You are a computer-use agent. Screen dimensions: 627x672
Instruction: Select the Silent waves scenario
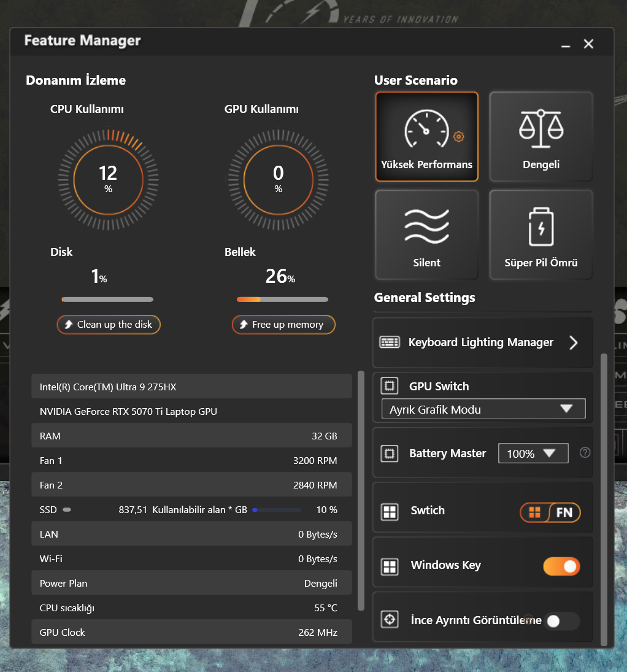pos(426,234)
